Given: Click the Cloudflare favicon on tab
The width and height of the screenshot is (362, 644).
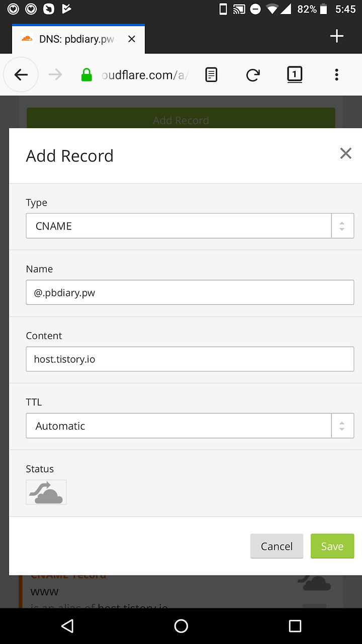Looking at the screenshot, I should click(x=27, y=39).
